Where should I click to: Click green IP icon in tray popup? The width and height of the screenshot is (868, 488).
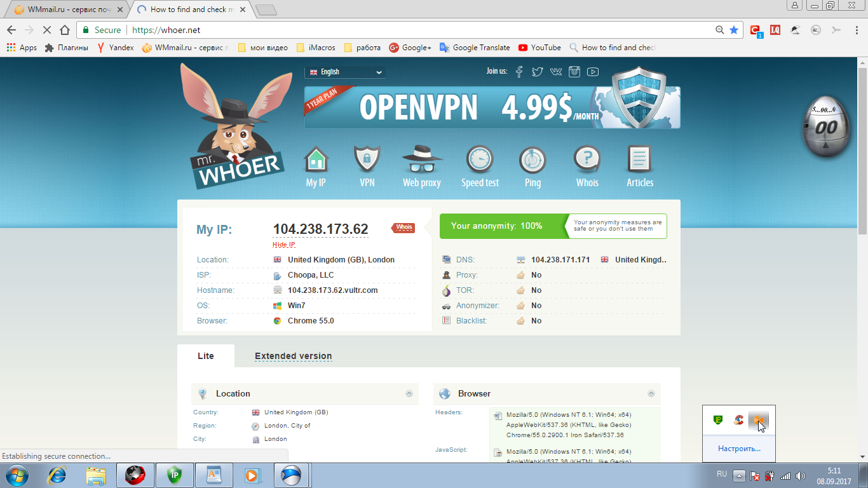tap(718, 420)
